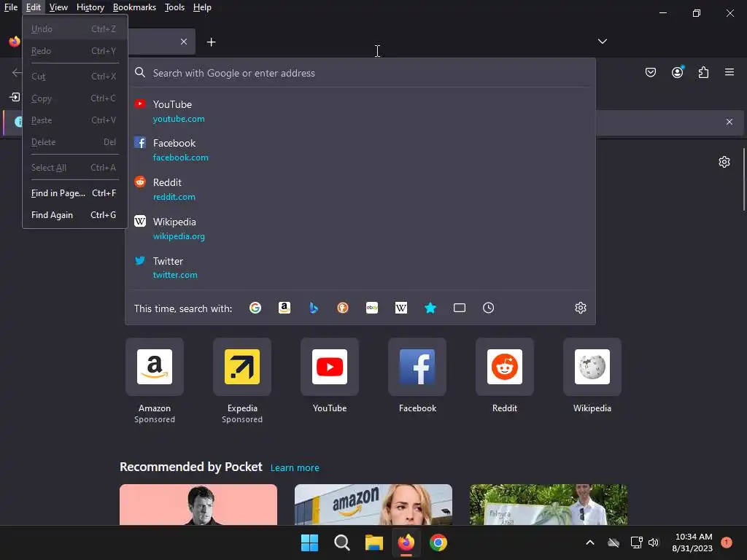Expand the list all tabs chevron
The height and width of the screenshot is (560, 747).
pyautogui.click(x=602, y=42)
